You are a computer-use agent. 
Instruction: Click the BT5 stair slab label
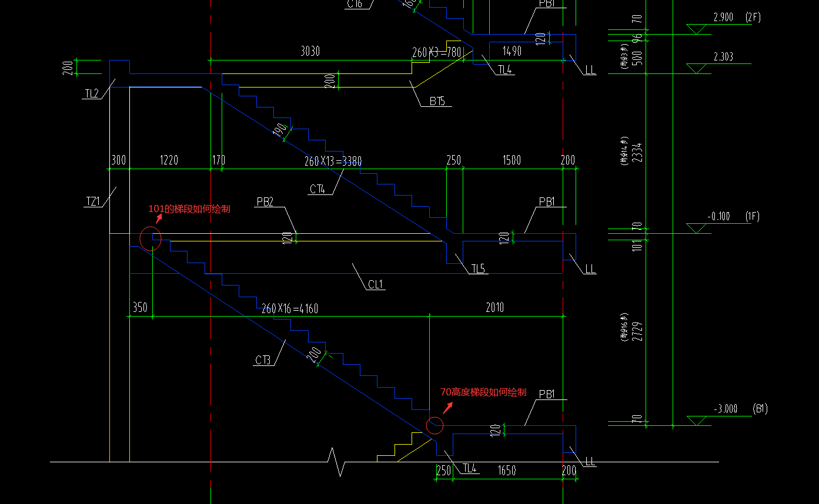(x=437, y=102)
